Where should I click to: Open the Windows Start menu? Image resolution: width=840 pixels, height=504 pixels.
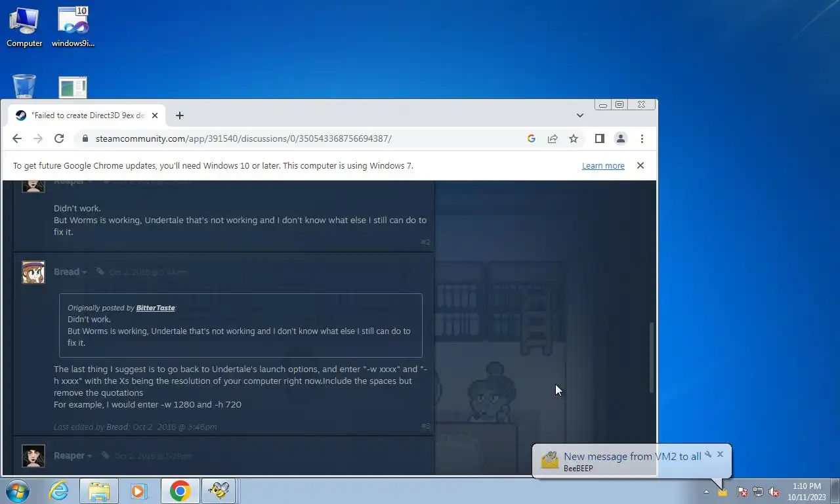click(18, 491)
